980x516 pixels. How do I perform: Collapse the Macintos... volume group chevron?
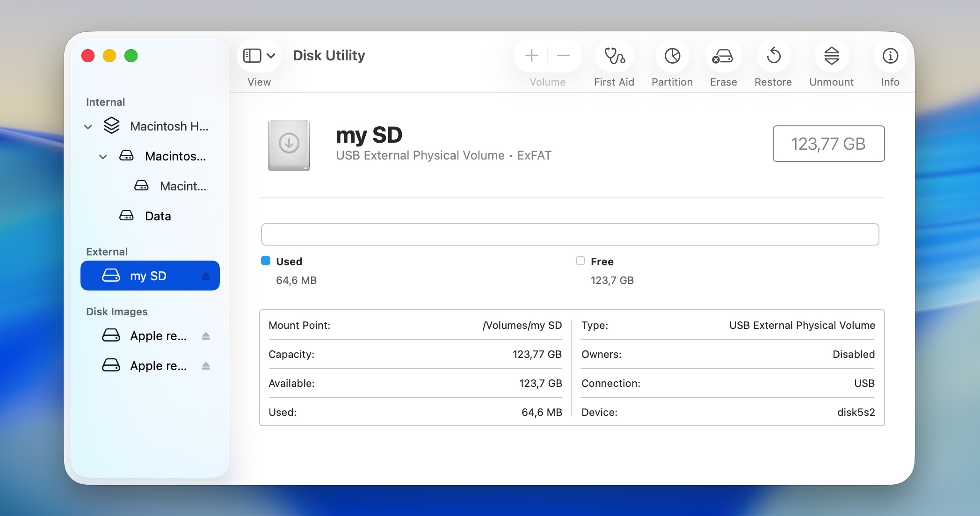(103, 157)
